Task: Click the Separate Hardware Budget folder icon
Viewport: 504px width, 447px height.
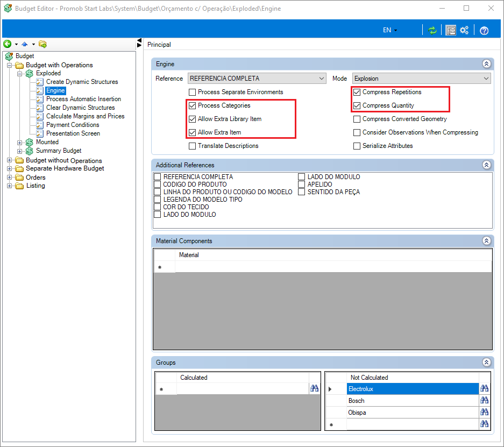Action: pos(19,169)
